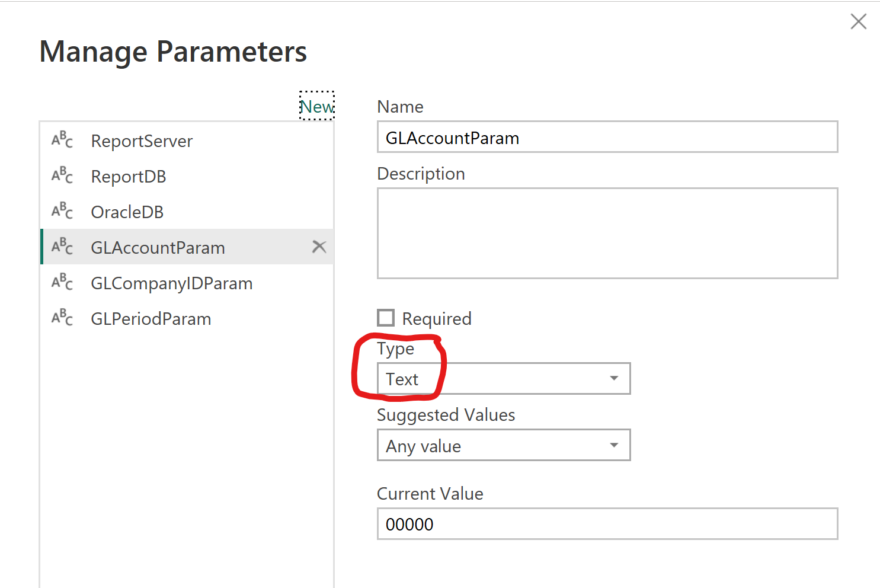The width and height of the screenshot is (880, 588).
Task: Click the ABC icon next to GLPeriodParam
Action: [62, 318]
